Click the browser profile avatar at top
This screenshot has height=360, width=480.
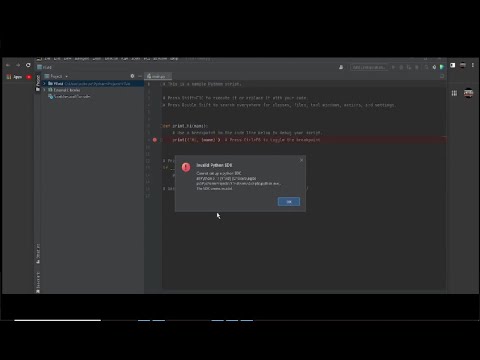coord(463,65)
